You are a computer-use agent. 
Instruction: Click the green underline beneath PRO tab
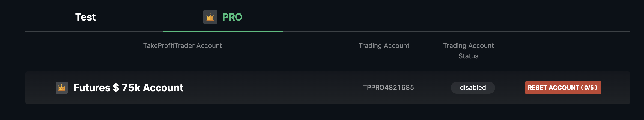(x=223, y=31)
